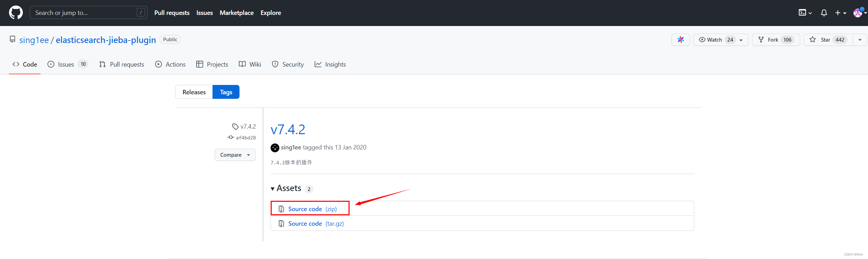This screenshot has width=868, height=259.
Task: Open the Insights tab
Action: coord(330,64)
